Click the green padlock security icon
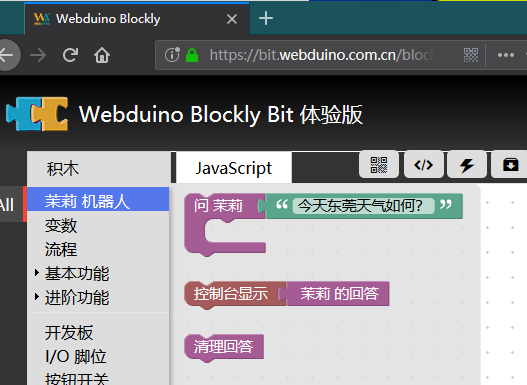This screenshot has width=527, height=385. (x=192, y=55)
